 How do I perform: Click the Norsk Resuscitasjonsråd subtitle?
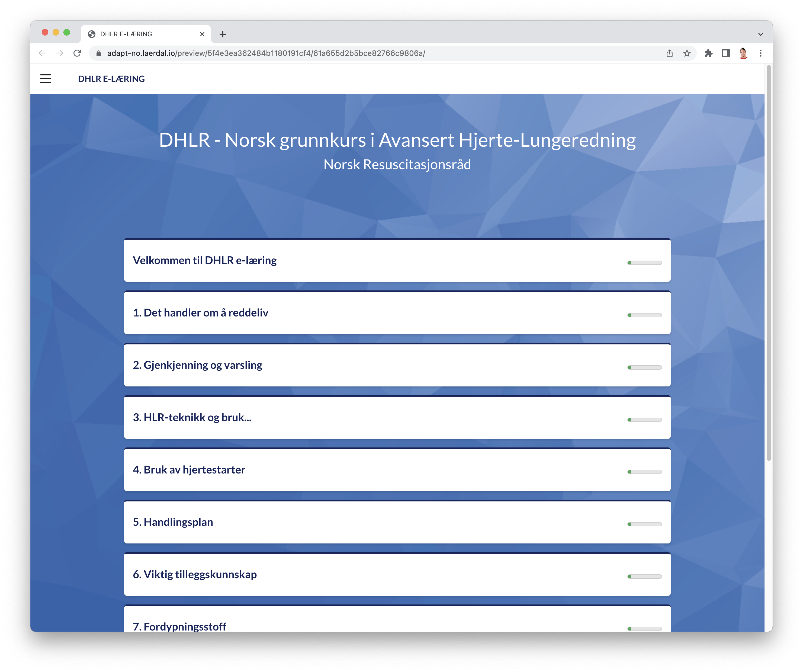[397, 164]
